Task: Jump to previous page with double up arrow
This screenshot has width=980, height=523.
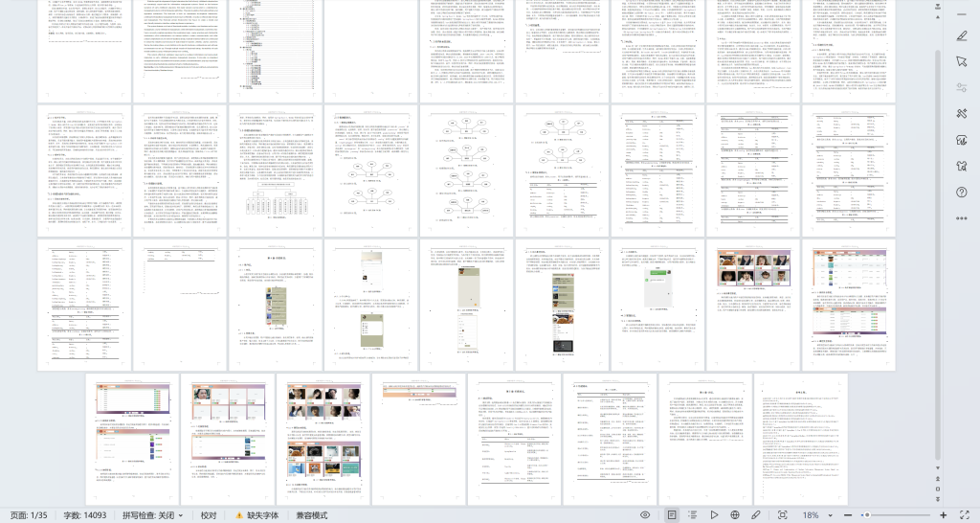Action: click(x=937, y=479)
